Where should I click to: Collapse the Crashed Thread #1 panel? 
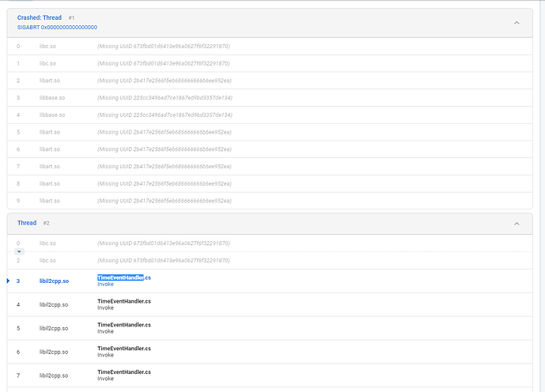coord(517,22)
